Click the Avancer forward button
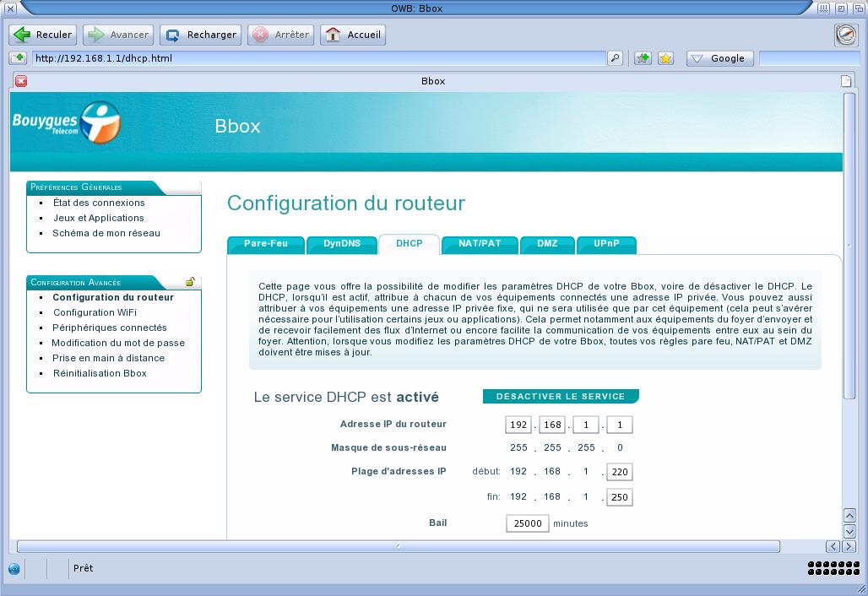 pos(118,35)
